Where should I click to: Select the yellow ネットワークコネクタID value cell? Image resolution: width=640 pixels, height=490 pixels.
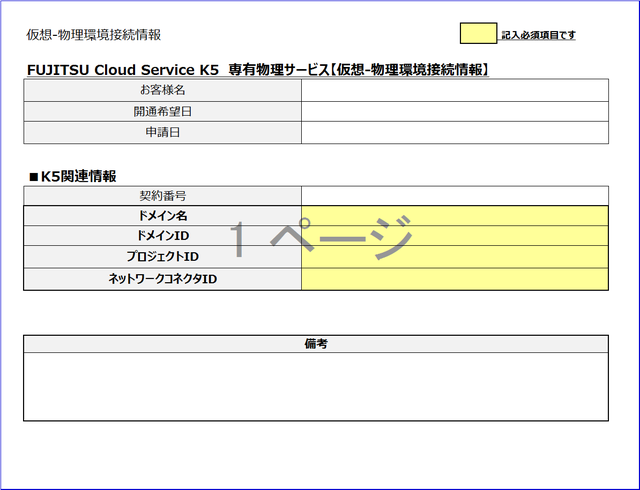[455, 279]
